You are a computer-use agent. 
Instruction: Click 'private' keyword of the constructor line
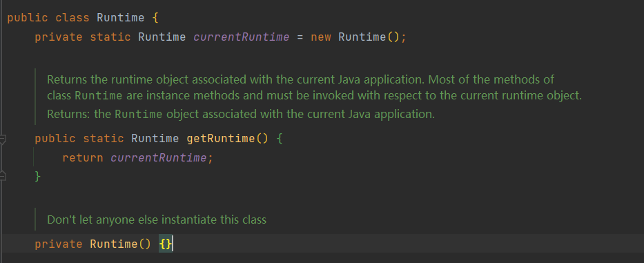click(x=59, y=244)
